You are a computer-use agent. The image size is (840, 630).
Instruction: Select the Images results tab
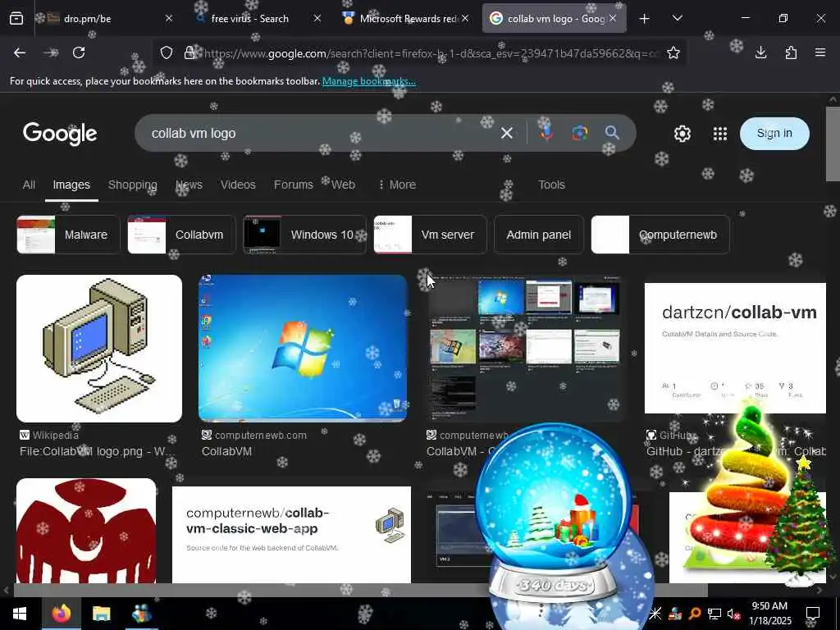pyautogui.click(x=71, y=185)
